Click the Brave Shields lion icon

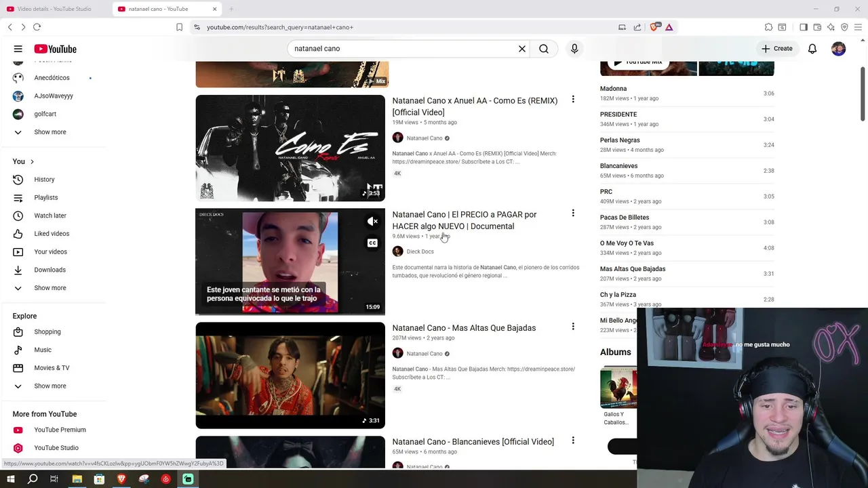[x=654, y=27]
